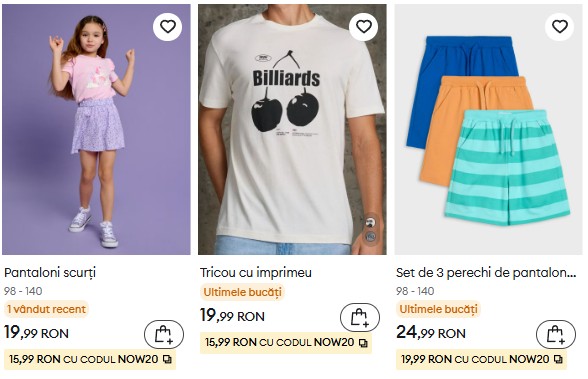Open the three colored shorts image
This screenshot has height=379, width=588.
tap(488, 129)
